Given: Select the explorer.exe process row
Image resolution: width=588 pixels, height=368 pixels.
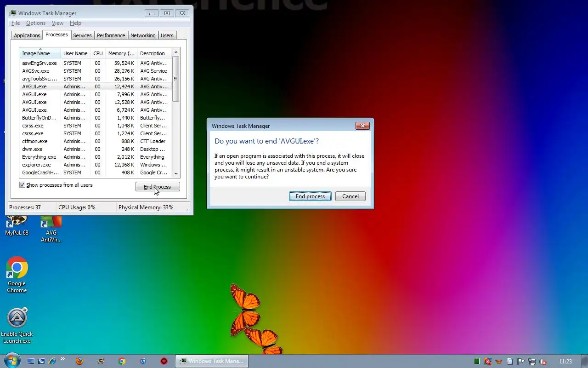Looking at the screenshot, I should click(x=96, y=165).
